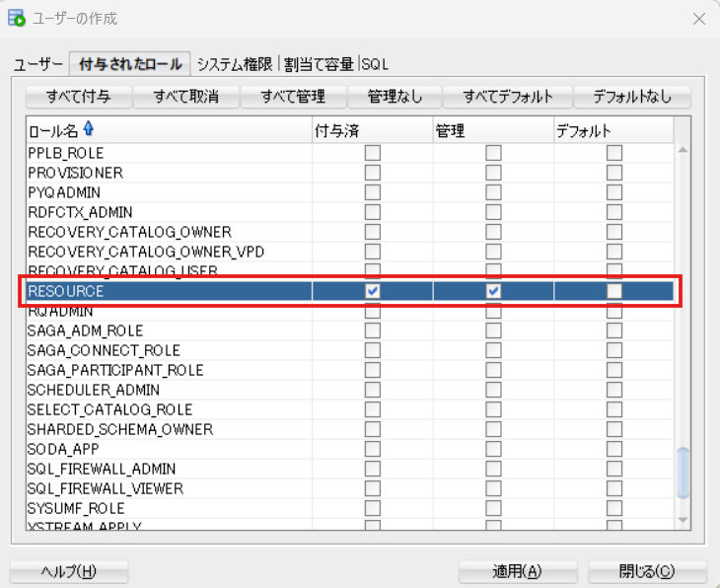Select the SELECT_CATALOG_ROLE row
Screen dimensions: 720x588
(x=350, y=409)
